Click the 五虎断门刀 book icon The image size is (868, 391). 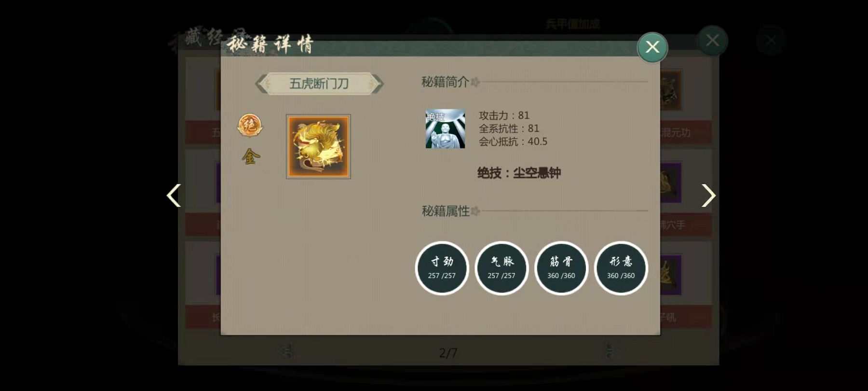click(318, 147)
